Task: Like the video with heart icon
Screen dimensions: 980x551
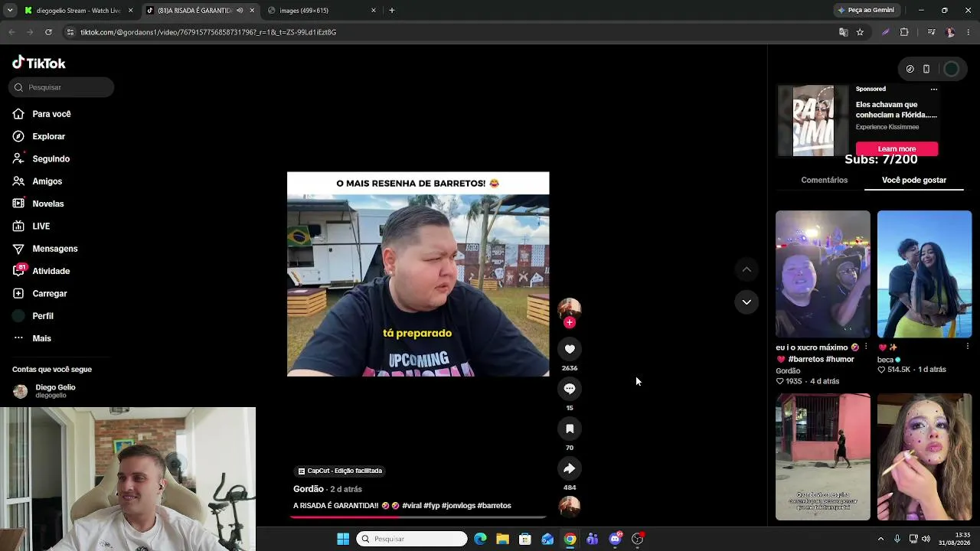Action: [x=570, y=349]
